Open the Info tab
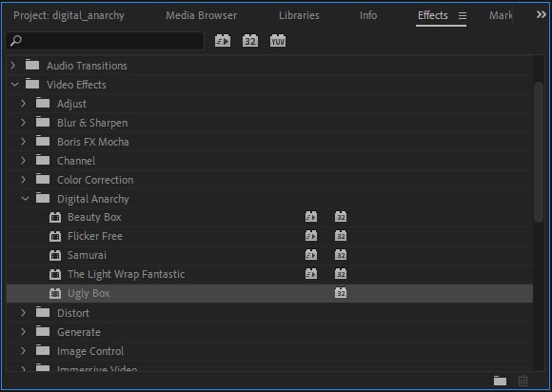 (x=368, y=15)
